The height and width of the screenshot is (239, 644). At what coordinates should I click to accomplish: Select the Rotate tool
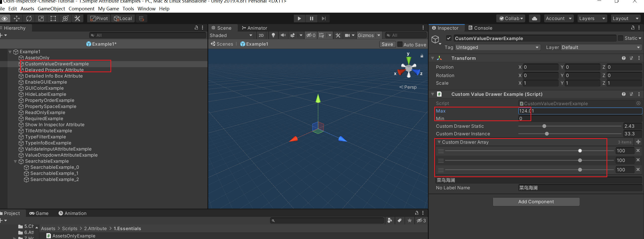(x=29, y=19)
